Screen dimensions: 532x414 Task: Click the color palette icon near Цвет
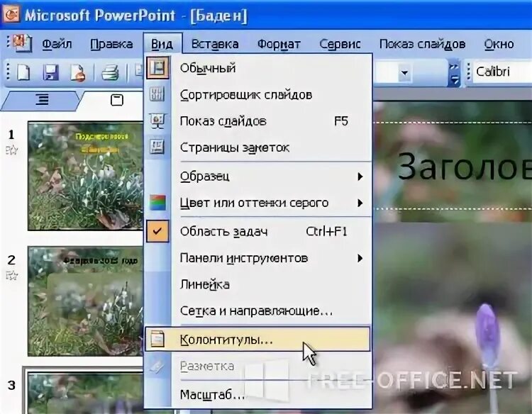coord(157,203)
